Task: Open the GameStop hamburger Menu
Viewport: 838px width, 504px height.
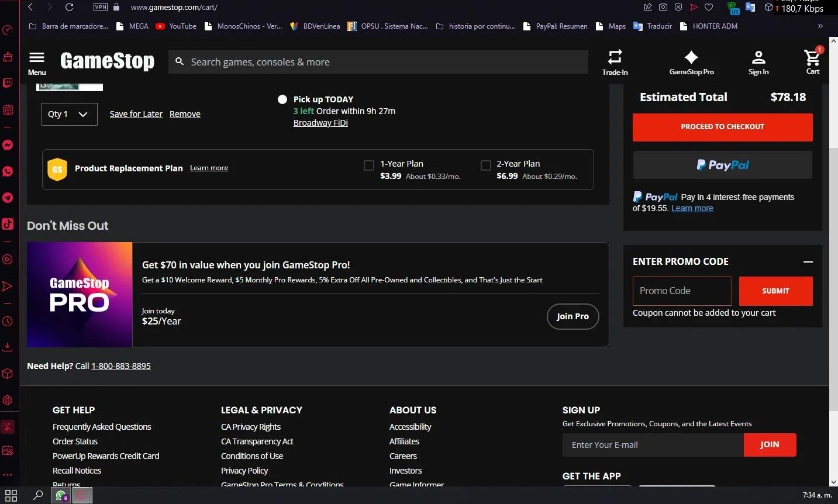Action: click(37, 63)
